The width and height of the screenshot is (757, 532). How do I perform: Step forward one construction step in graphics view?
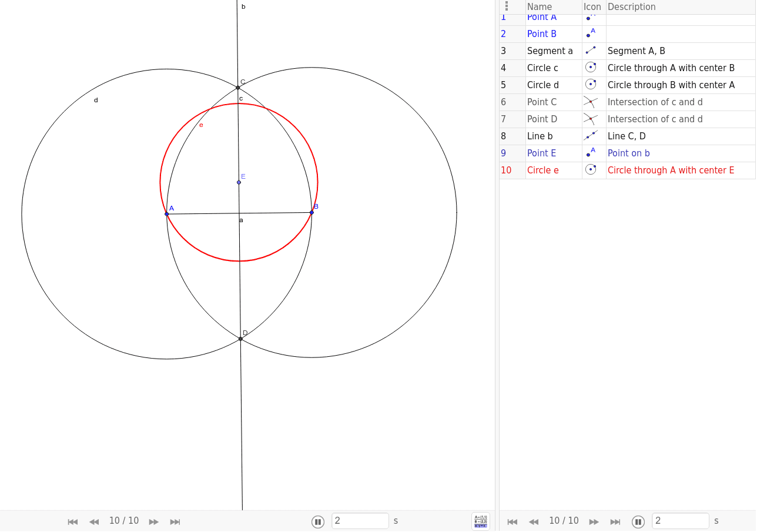(x=154, y=521)
